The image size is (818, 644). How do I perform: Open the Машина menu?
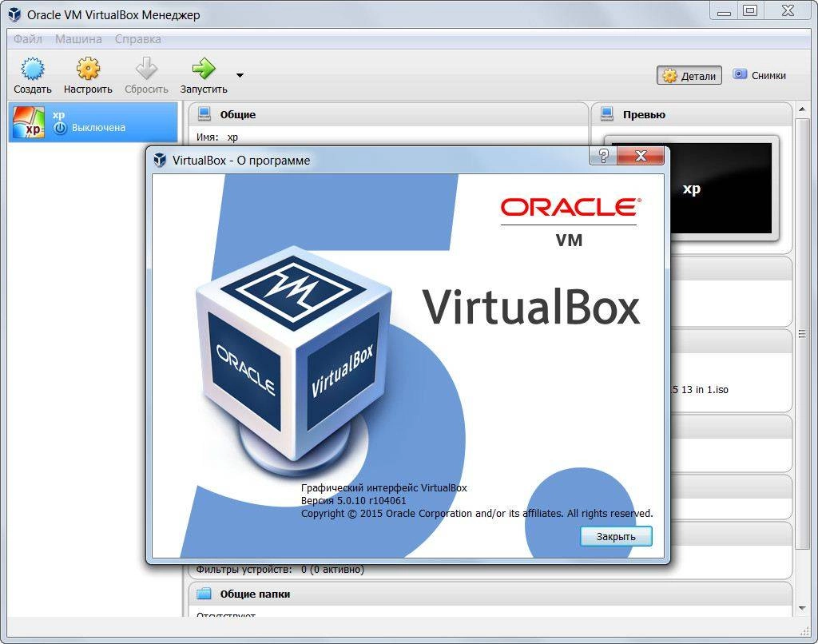click(x=78, y=39)
